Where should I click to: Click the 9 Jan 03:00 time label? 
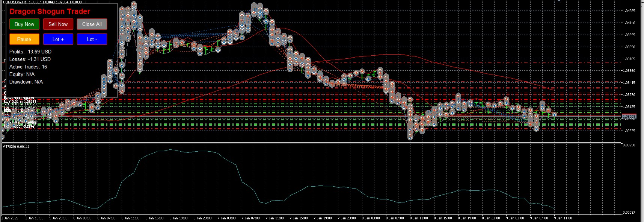[x=515, y=218]
